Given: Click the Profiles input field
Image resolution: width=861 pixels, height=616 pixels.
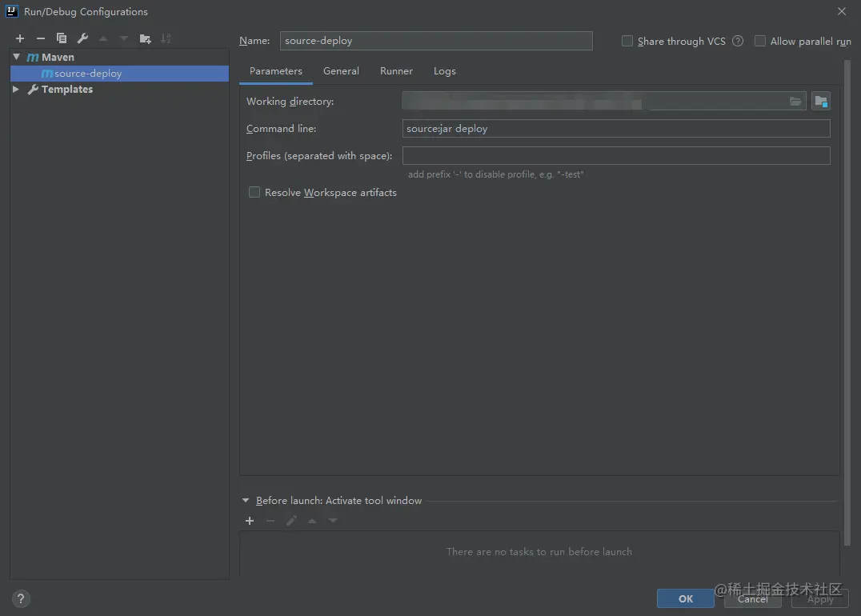Looking at the screenshot, I should pyautogui.click(x=616, y=155).
